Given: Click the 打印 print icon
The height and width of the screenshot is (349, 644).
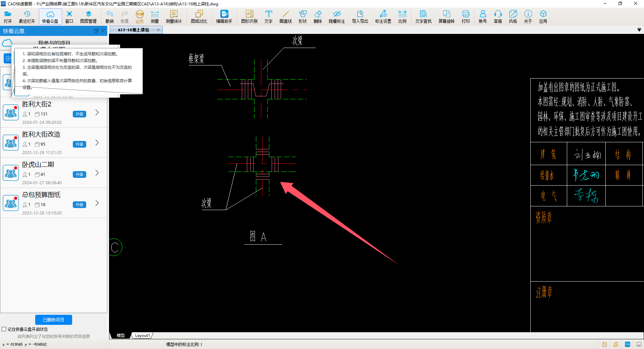Looking at the screenshot, I should click(x=466, y=17).
